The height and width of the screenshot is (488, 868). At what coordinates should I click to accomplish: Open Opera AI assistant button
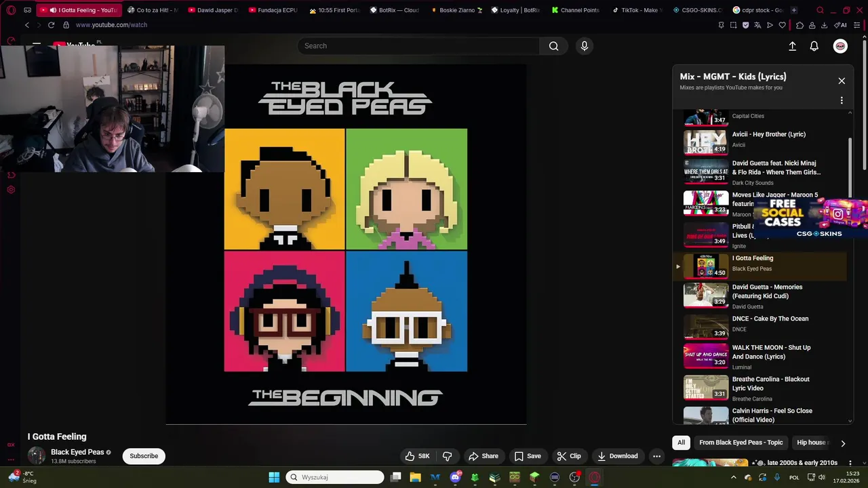(841, 25)
